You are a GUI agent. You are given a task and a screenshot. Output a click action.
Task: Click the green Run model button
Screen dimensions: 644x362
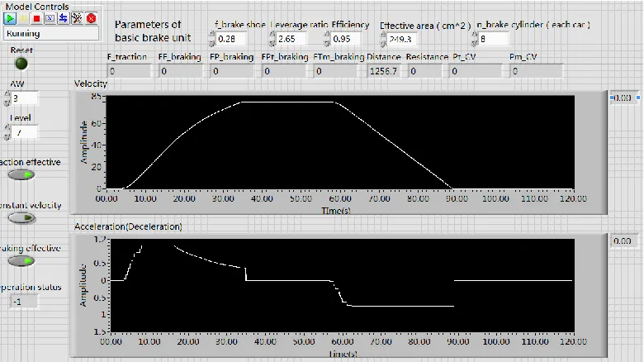coord(10,18)
